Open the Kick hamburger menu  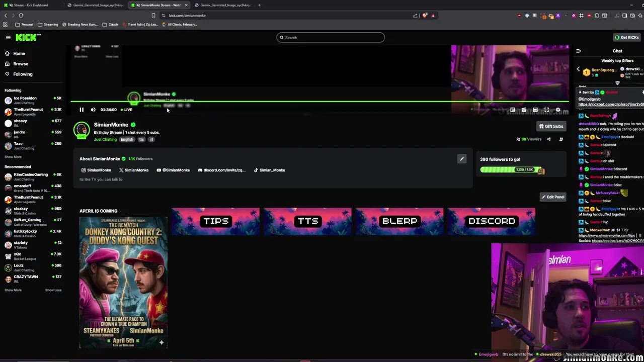pyautogui.click(x=8, y=37)
